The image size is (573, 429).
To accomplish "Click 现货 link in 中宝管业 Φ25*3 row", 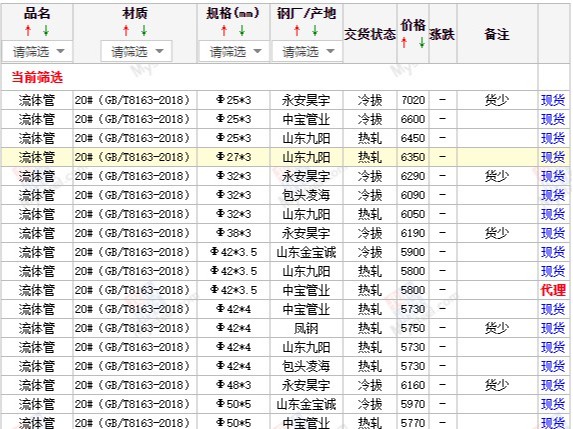I will pos(553,119).
